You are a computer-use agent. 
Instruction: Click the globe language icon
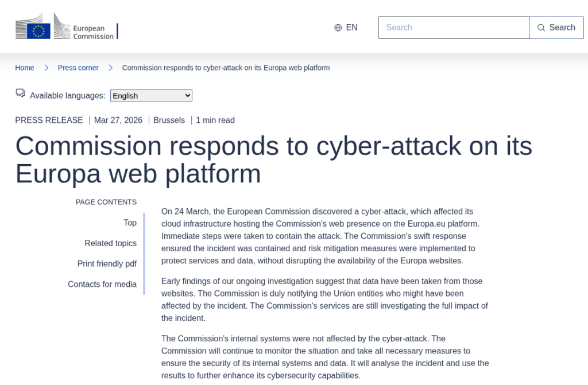click(338, 28)
